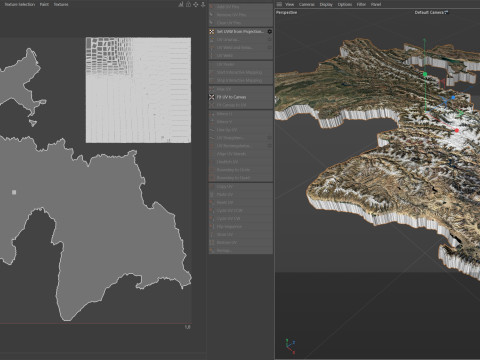This screenshot has width=480, height=360.
Task: Grab the red X-axis gizmo handle
Action: point(457,130)
